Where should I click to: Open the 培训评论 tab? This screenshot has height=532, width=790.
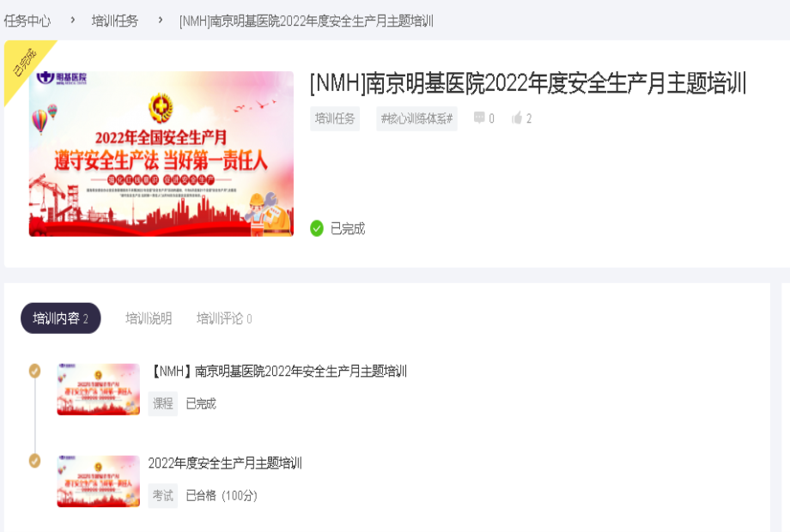[x=224, y=318]
